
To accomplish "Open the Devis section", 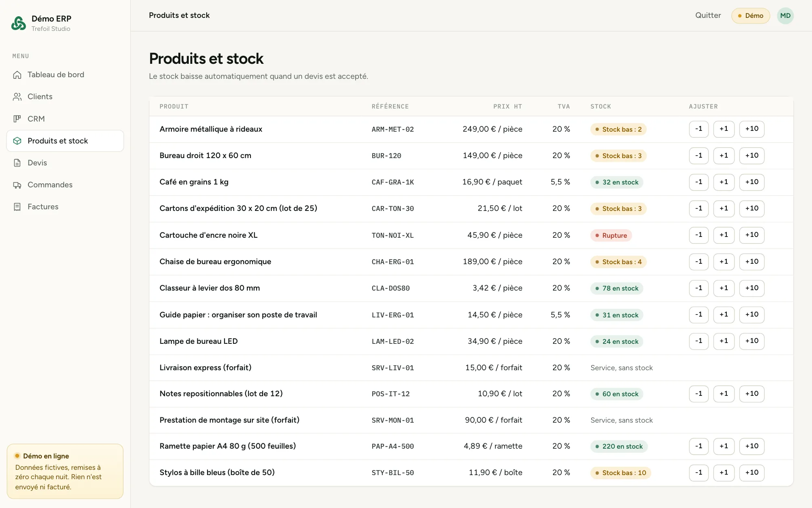I will pos(65,163).
